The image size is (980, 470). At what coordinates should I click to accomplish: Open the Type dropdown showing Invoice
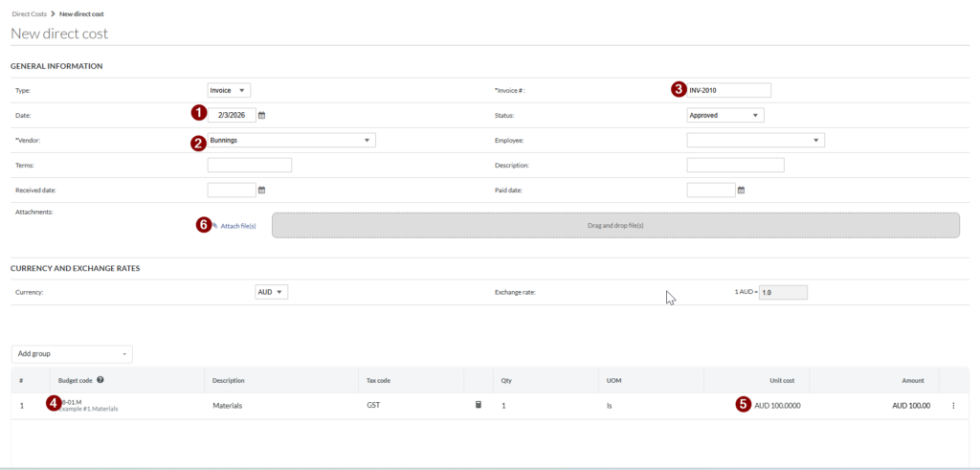pos(229,90)
